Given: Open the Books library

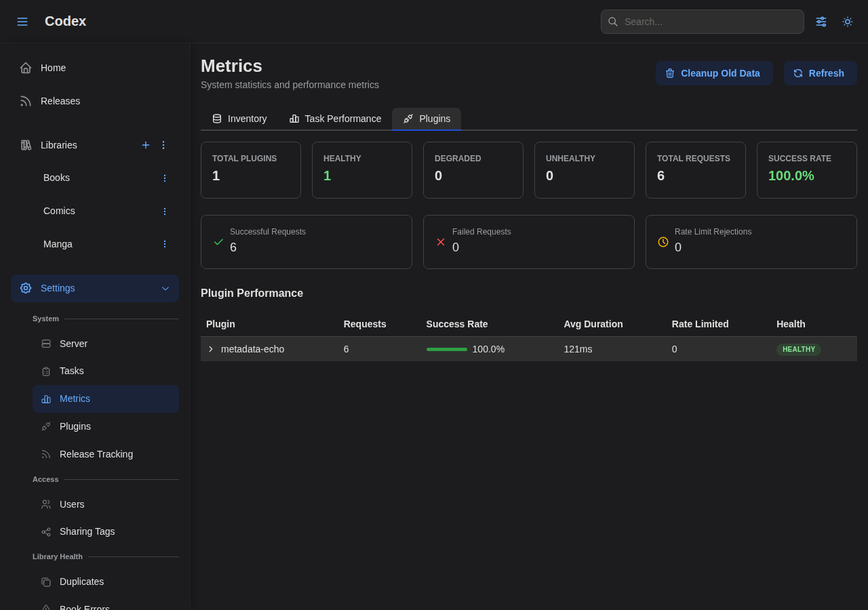Looking at the screenshot, I should tap(57, 178).
